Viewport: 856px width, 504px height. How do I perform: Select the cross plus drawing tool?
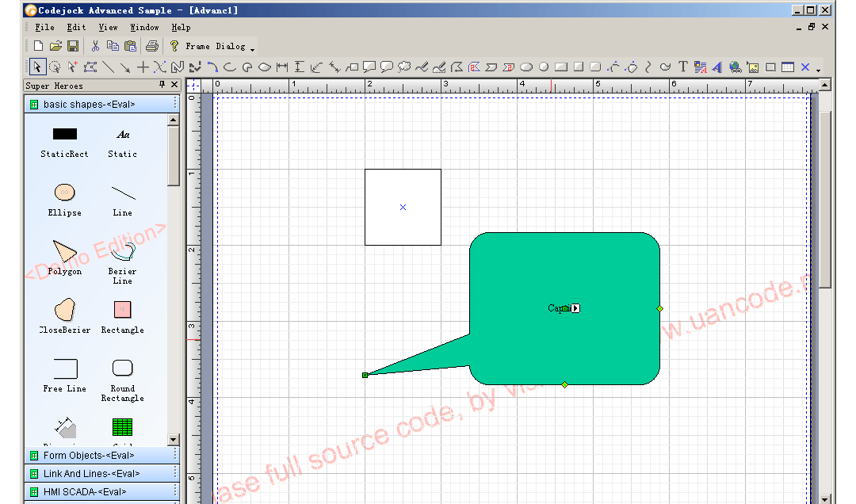143,67
